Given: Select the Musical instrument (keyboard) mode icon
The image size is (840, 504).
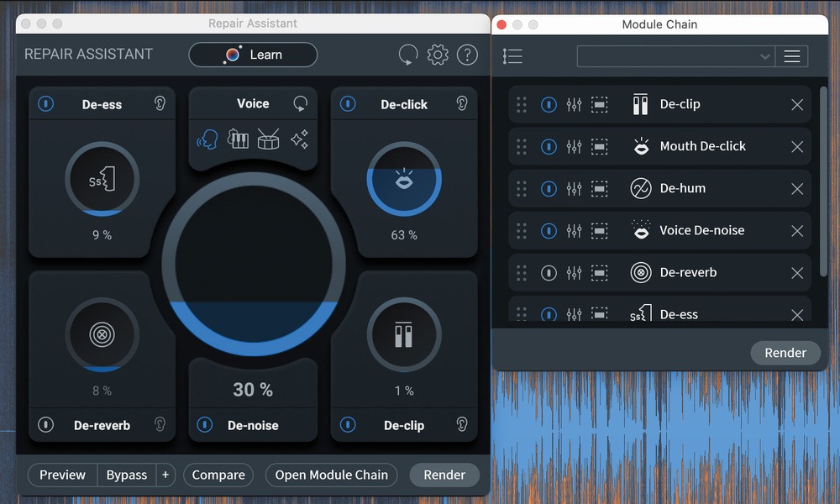Looking at the screenshot, I should pyautogui.click(x=238, y=139).
